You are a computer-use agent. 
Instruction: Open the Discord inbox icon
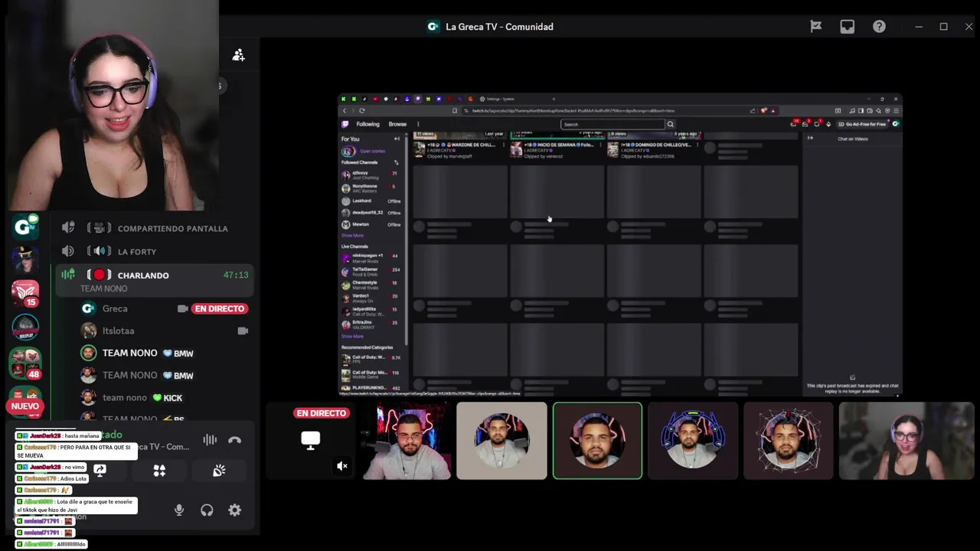pos(847,27)
